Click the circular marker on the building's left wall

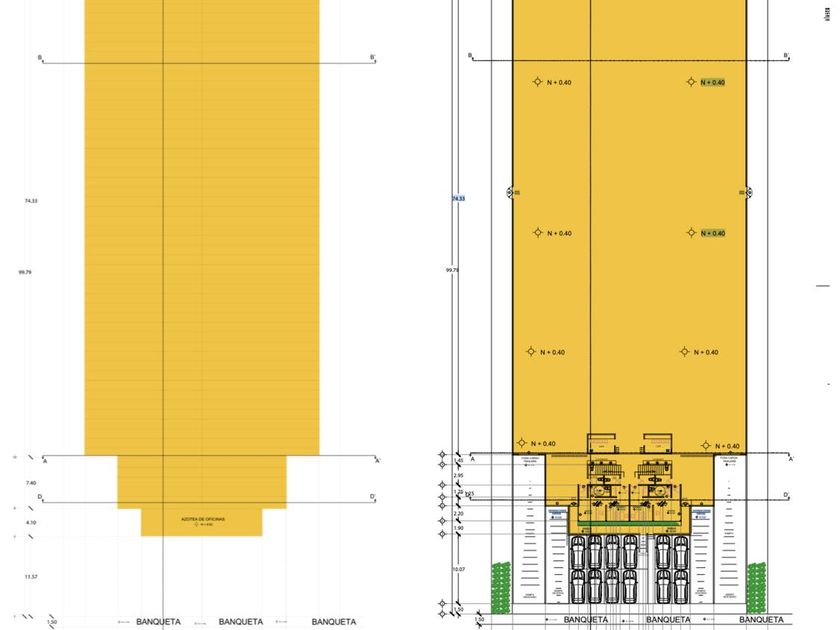(510, 192)
